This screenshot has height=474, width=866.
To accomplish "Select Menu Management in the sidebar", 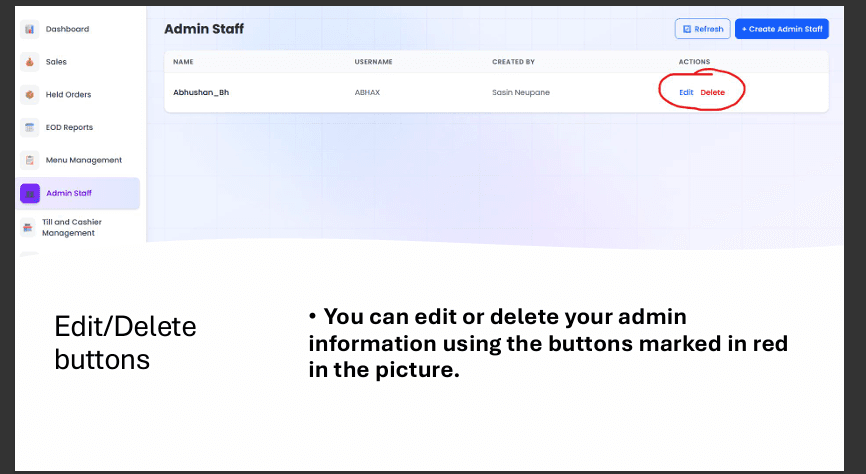I will click(x=84, y=160).
